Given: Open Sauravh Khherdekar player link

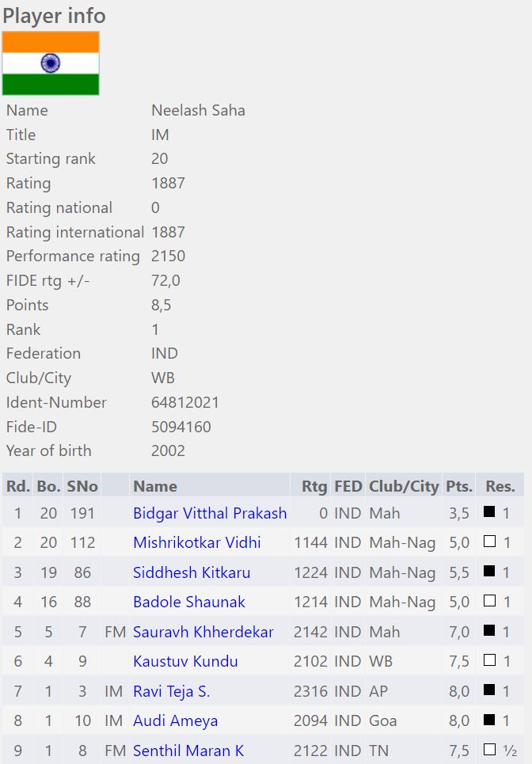Looking at the screenshot, I should click(x=203, y=632).
